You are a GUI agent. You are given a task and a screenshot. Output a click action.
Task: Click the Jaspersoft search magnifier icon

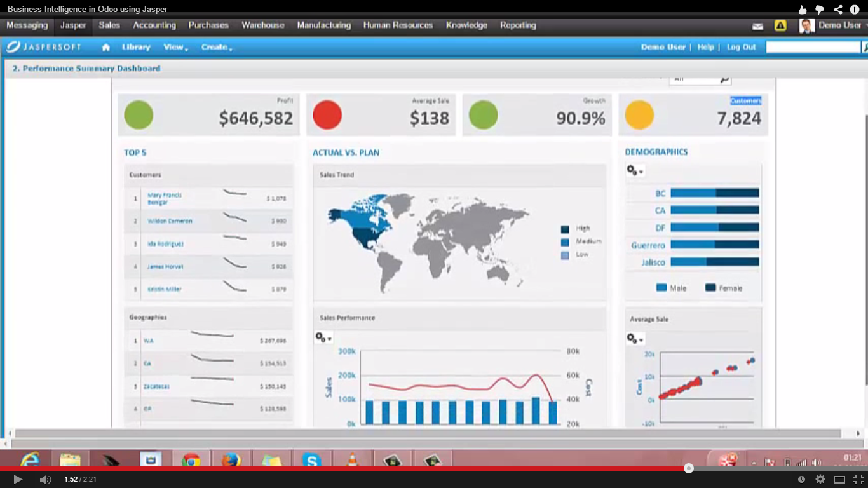point(864,47)
